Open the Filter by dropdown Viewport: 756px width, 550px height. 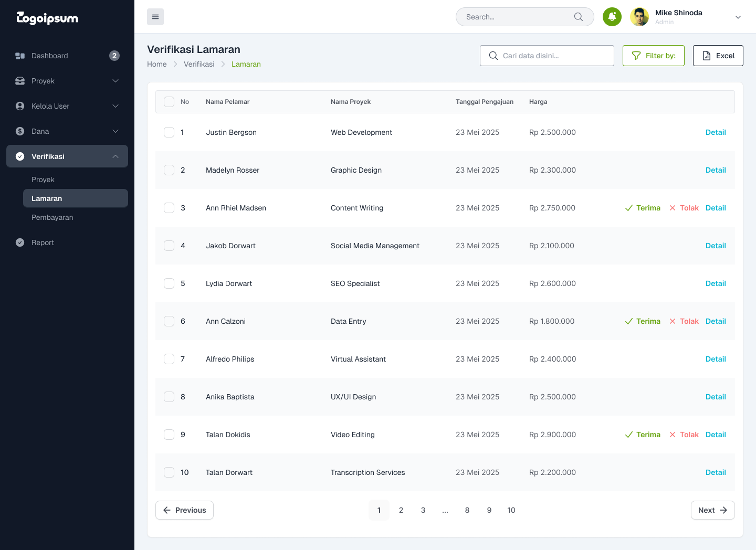654,56
